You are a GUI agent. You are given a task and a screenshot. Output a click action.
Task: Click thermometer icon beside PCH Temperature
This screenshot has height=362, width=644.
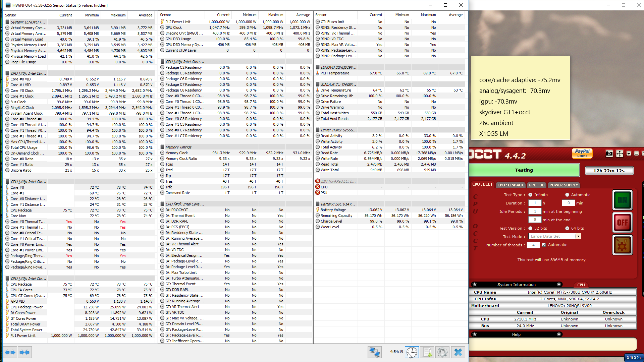click(x=318, y=73)
